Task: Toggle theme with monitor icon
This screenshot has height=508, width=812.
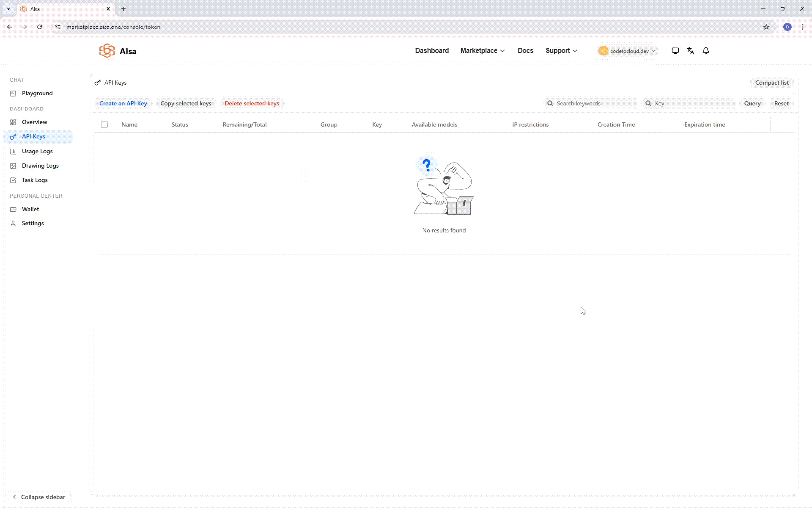Action: (675, 51)
